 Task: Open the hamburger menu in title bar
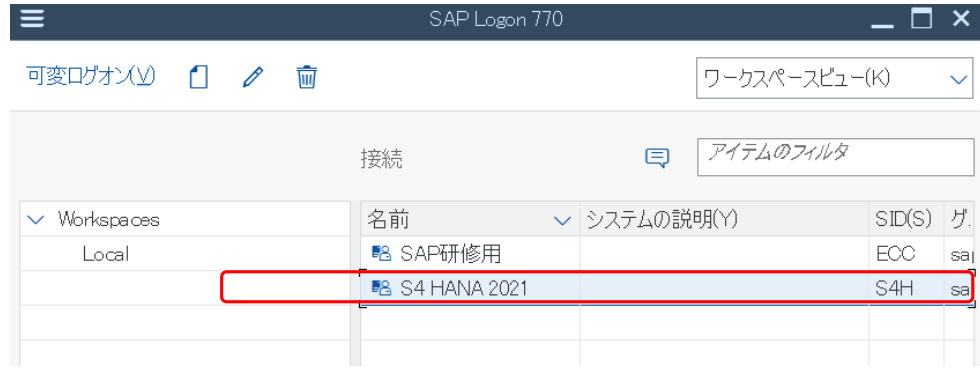pyautogui.click(x=32, y=18)
